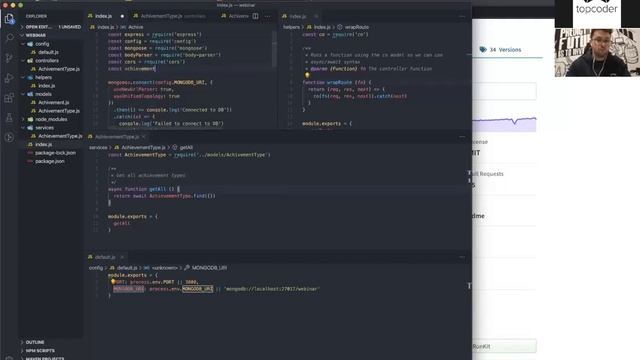The width and height of the screenshot is (640, 360).
Task: Click config in the default.js breadcrumb
Action: click(x=96, y=268)
